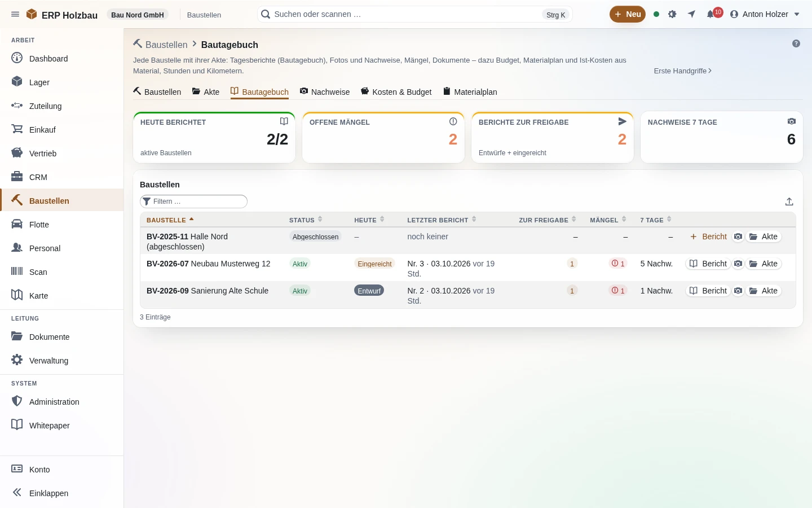The image size is (812, 508).
Task: Open Karte map view
Action: pyautogui.click(x=62, y=295)
